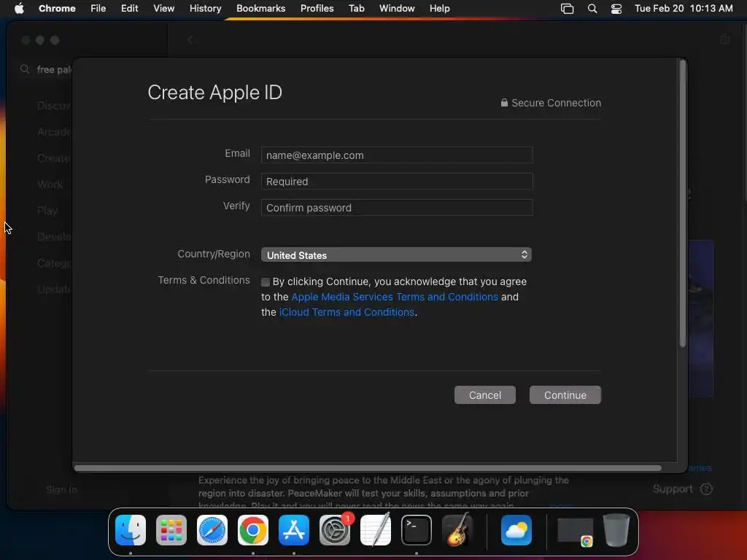The height and width of the screenshot is (560, 747).
Task: Click the dialog horizontal scrollbar
Action: point(368,468)
